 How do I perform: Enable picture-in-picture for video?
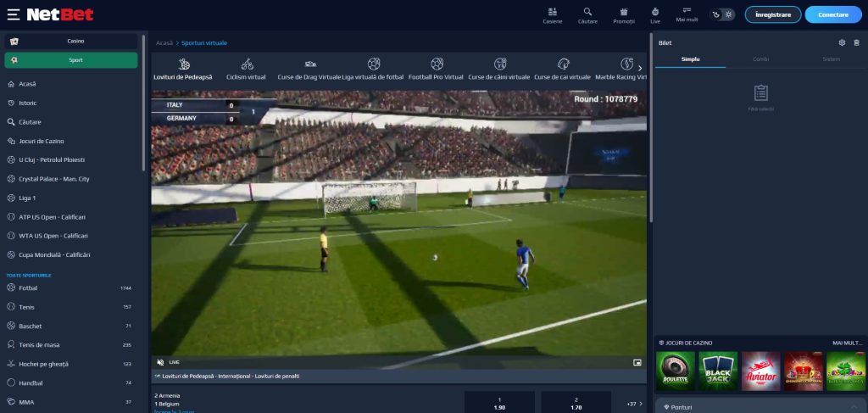pos(637,363)
